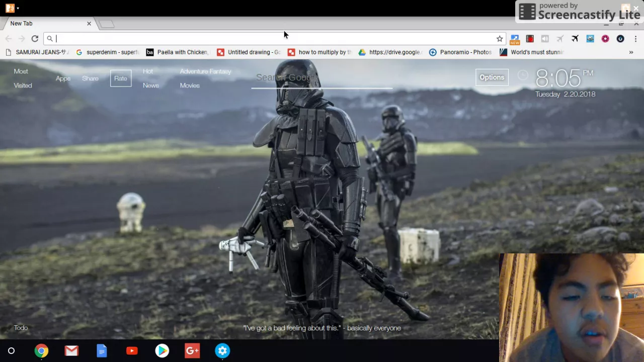The image size is (644, 362).
Task: Reload the page with refresh icon
Action: pyautogui.click(x=35, y=39)
